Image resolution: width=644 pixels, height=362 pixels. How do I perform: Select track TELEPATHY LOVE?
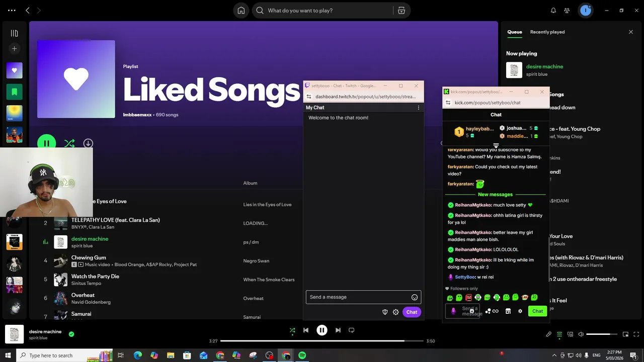click(x=115, y=220)
